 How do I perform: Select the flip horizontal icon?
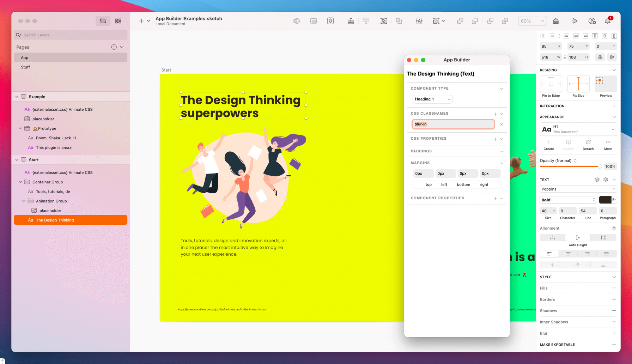pyautogui.click(x=600, y=57)
